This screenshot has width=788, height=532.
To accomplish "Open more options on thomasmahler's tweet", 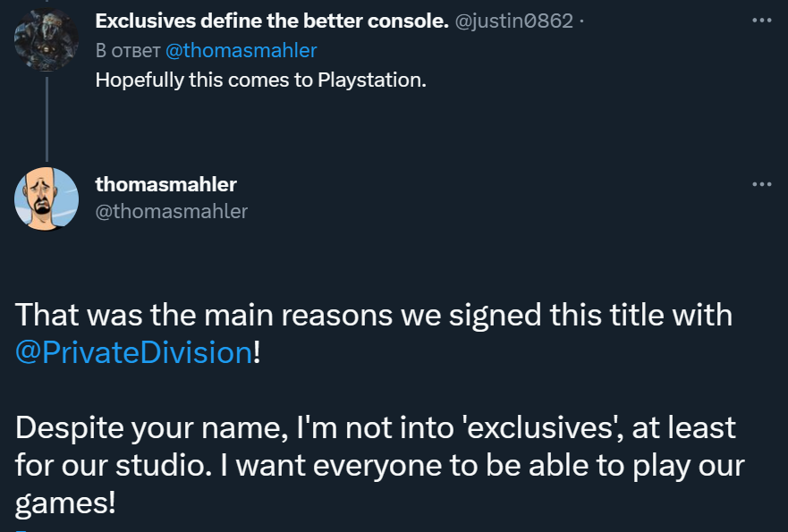I will (x=761, y=184).
